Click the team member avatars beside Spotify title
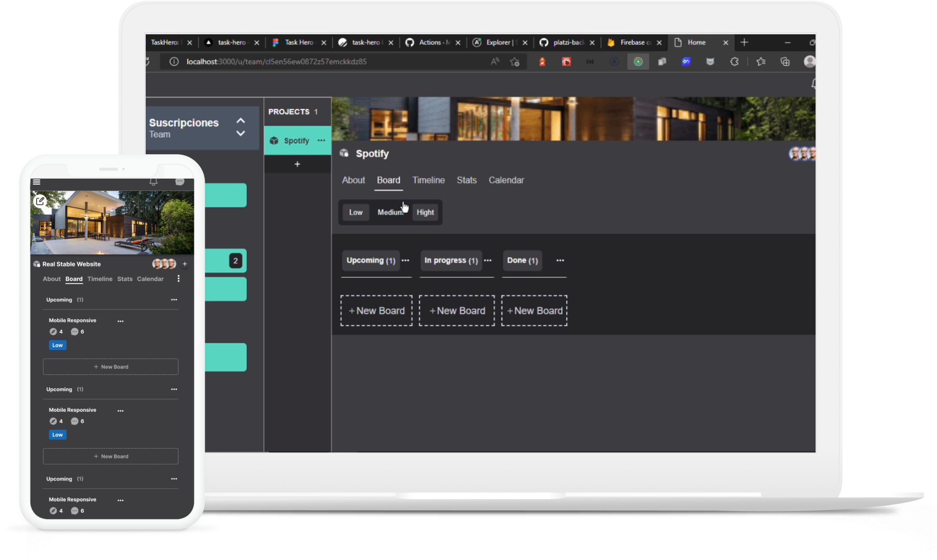 point(803,154)
